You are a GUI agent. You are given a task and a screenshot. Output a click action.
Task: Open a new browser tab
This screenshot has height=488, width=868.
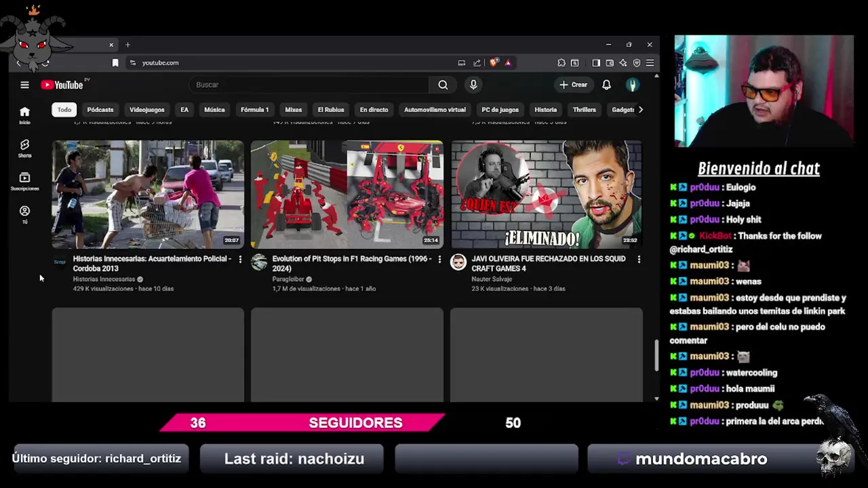(x=127, y=45)
